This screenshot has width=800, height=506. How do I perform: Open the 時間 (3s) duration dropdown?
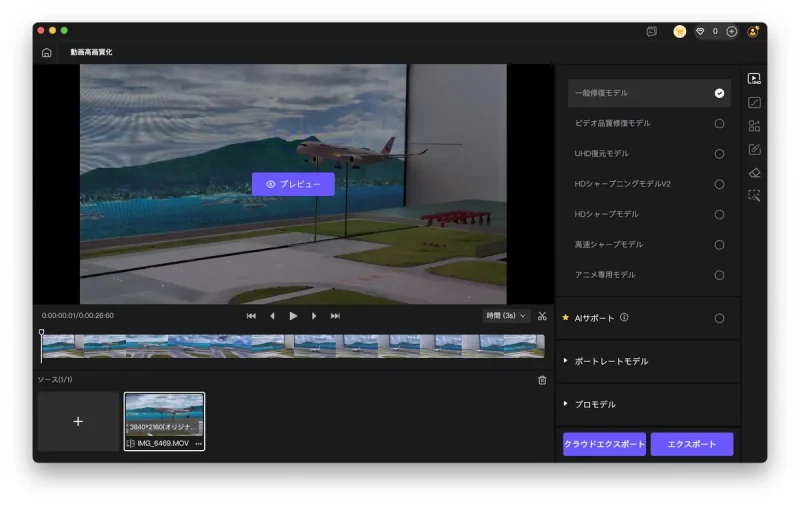pyautogui.click(x=506, y=316)
